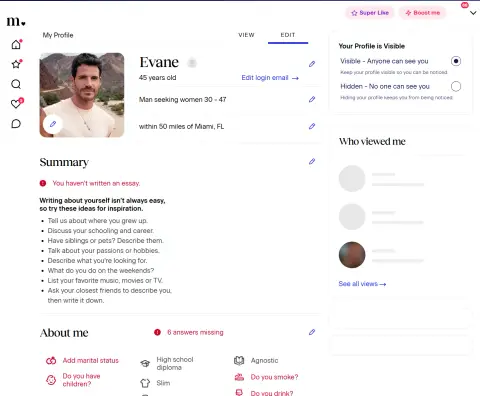This screenshot has height=396, width=480.
Task: Click the Boost me button
Action: [422, 13]
